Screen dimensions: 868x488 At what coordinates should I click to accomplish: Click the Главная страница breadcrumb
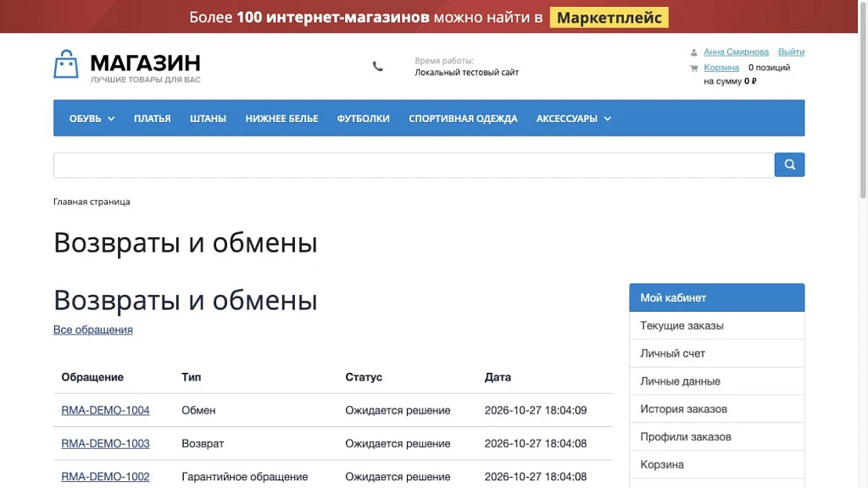coord(92,202)
